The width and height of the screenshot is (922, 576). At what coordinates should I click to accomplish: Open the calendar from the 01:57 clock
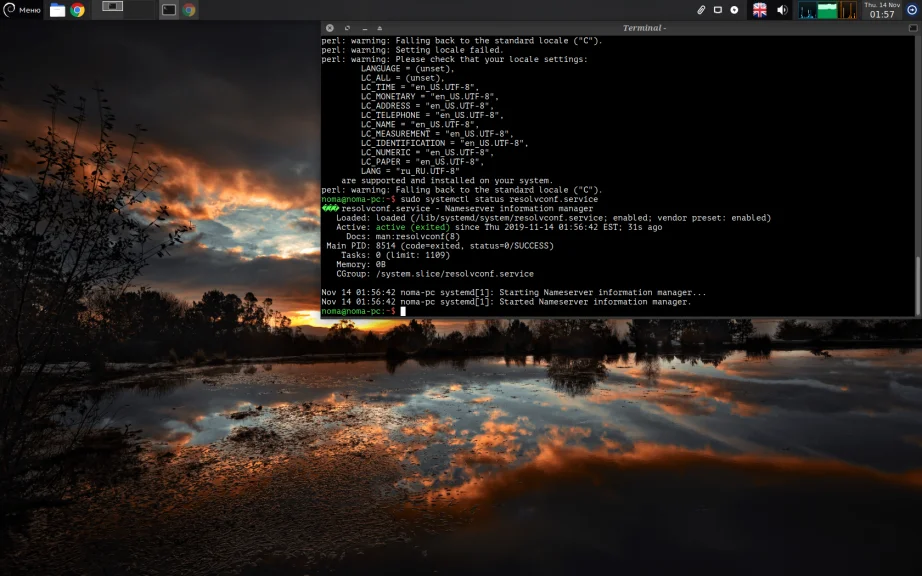click(882, 10)
